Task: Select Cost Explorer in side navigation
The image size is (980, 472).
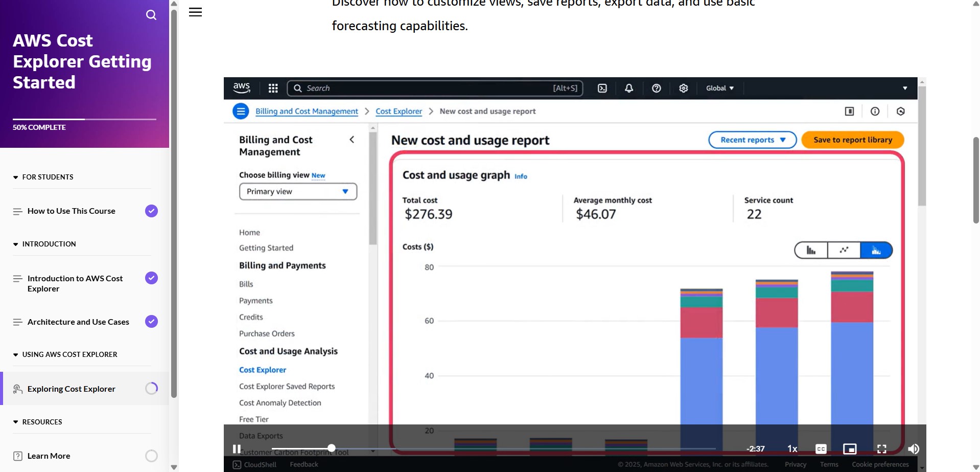Action: (263, 370)
